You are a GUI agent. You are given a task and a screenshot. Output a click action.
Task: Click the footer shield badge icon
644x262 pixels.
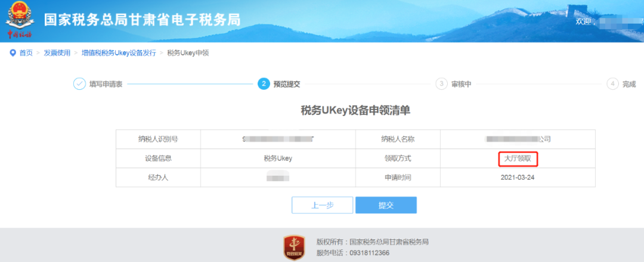[x=294, y=248]
